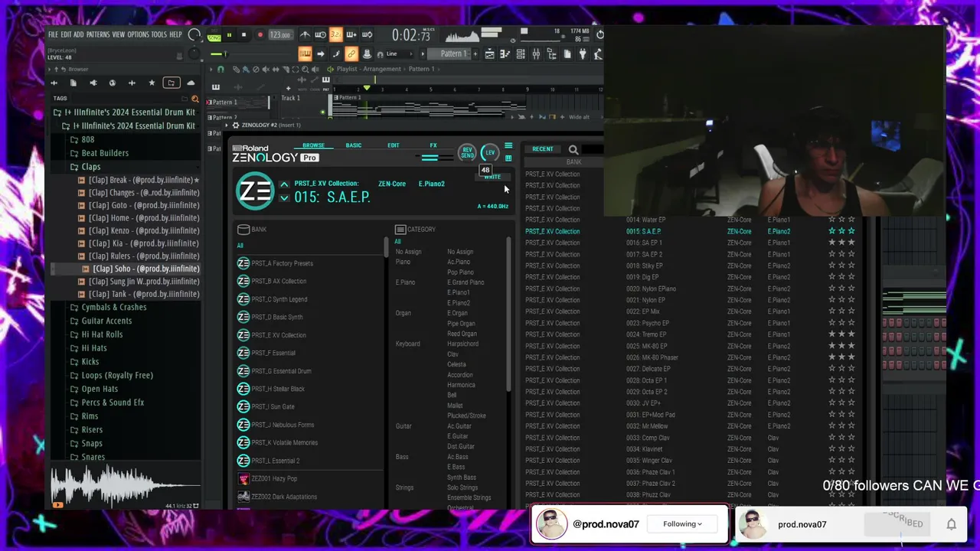Expand the 808 folder in Browser
980x551 pixels.
coord(88,139)
